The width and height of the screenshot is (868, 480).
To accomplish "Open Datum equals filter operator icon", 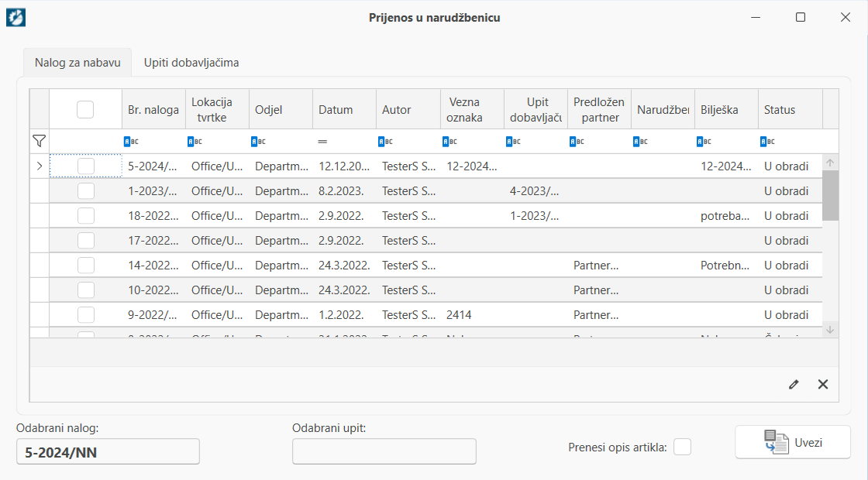I will click(322, 142).
